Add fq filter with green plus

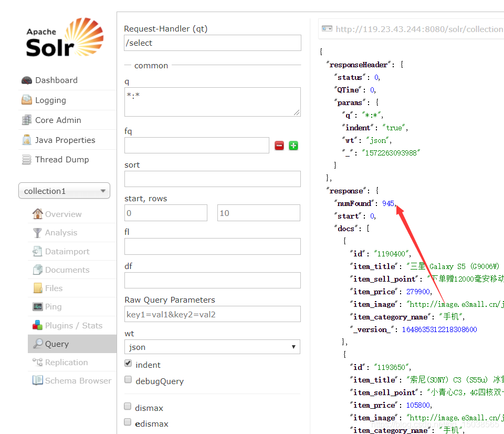tap(293, 146)
